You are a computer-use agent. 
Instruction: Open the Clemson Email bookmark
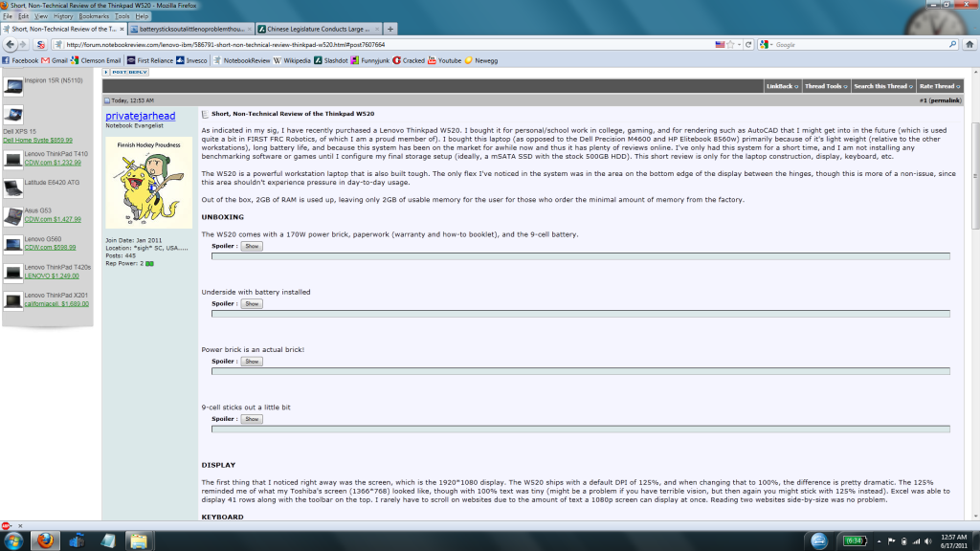click(96, 60)
